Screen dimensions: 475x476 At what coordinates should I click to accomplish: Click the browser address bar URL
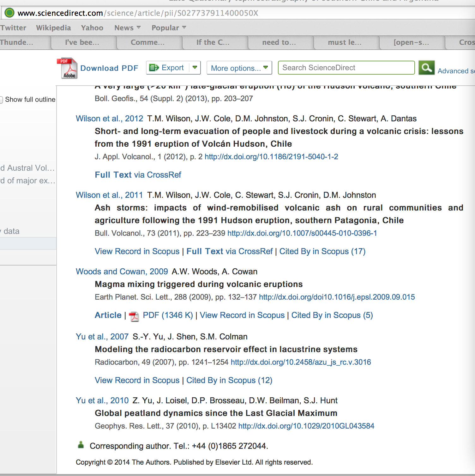click(138, 13)
